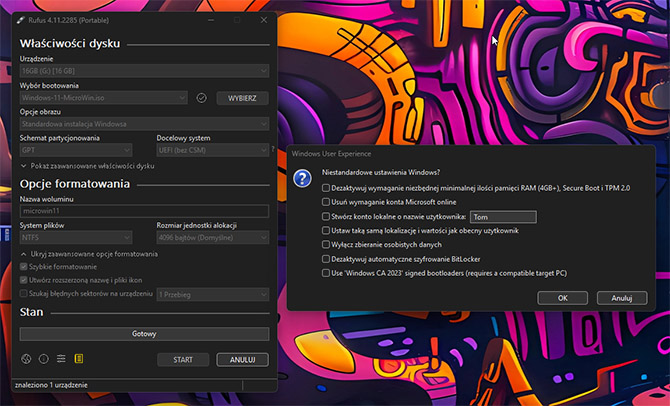
Task: Click the checksum checkmark icon beside WYBIERZ
Action: (x=201, y=98)
